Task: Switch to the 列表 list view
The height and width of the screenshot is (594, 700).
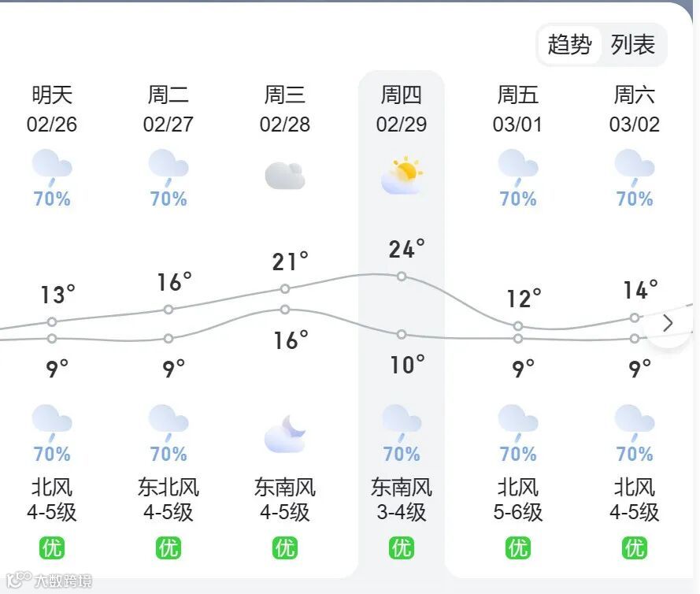Action: click(x=633, y=44)
